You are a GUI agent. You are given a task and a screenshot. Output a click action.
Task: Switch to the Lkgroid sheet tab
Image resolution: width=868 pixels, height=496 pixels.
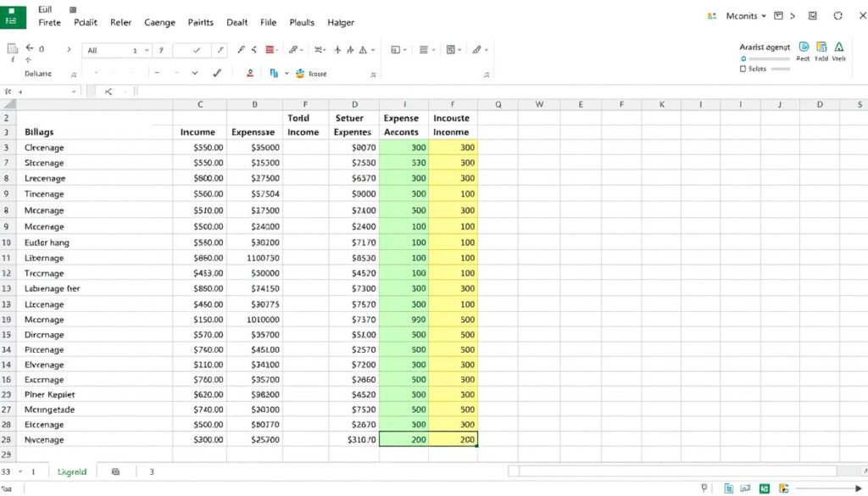[x=72, y=471]
